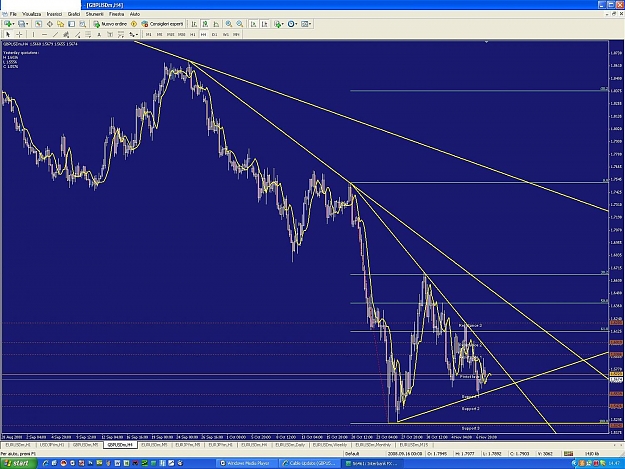Toggle the Terminal panel icon
This screenshot has height=469, width=625.
71,24
